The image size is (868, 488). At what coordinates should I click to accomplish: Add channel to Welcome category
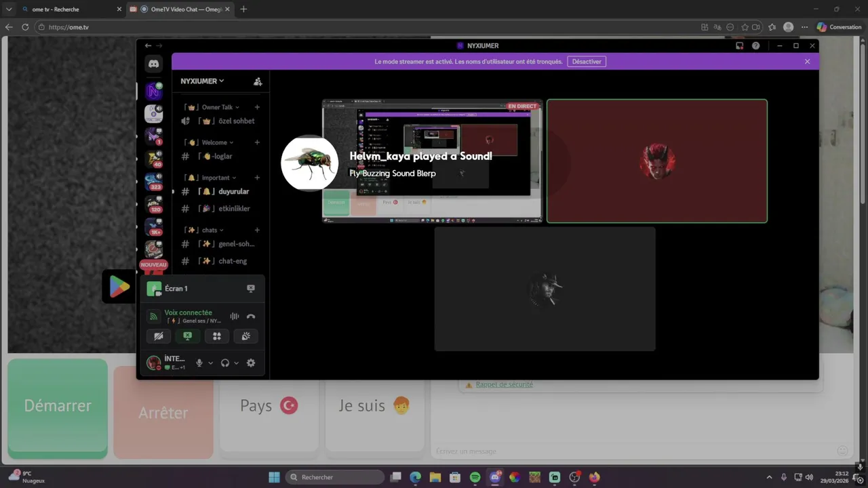pos(257,142)
